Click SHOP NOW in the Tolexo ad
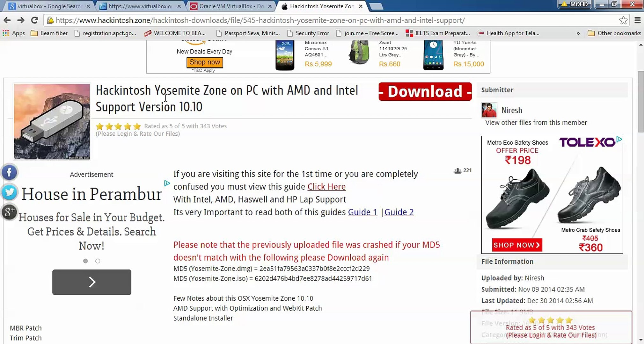 517,245
